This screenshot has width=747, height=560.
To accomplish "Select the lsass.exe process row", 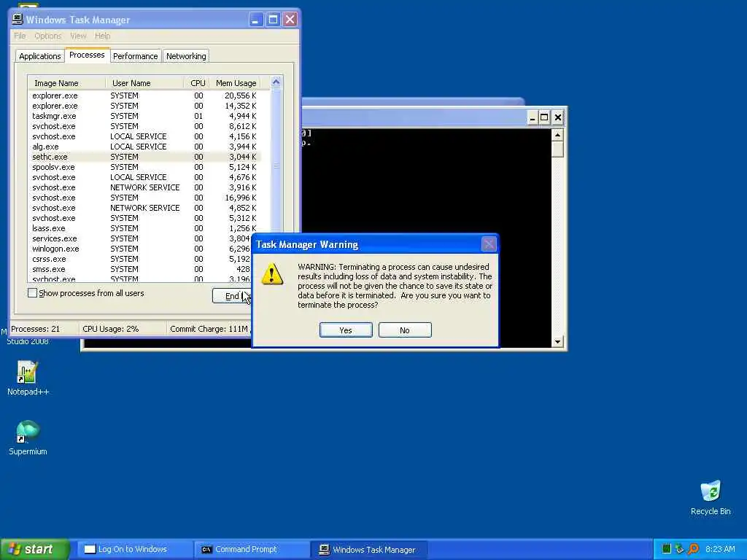I will [144, 228].
